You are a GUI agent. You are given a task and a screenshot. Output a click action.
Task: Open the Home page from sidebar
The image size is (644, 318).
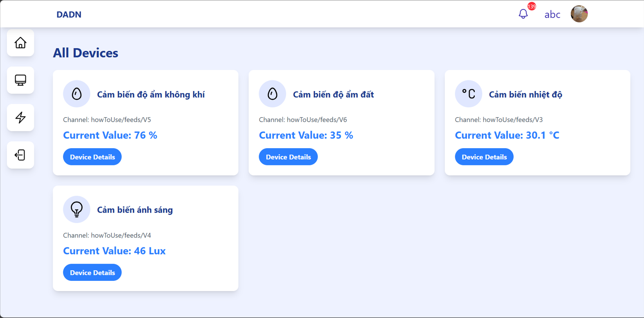click(x=20, y=43)
